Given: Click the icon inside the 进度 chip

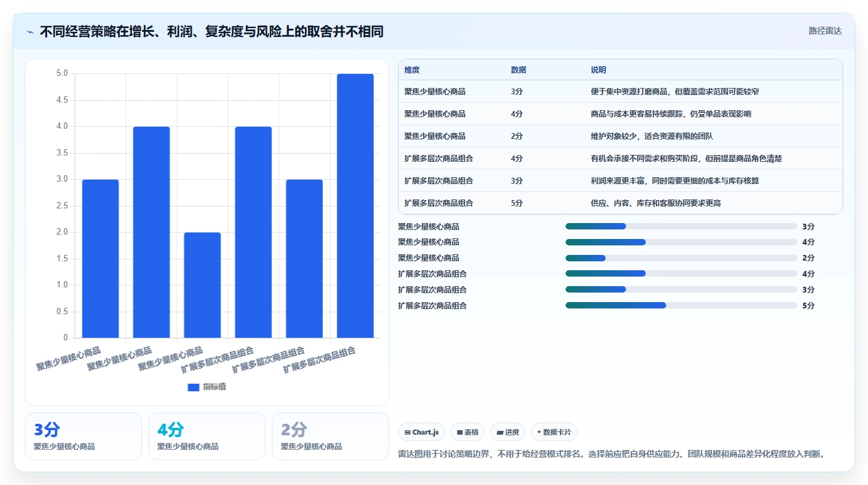Looking at the screenshot, I should tap(500, 432).
